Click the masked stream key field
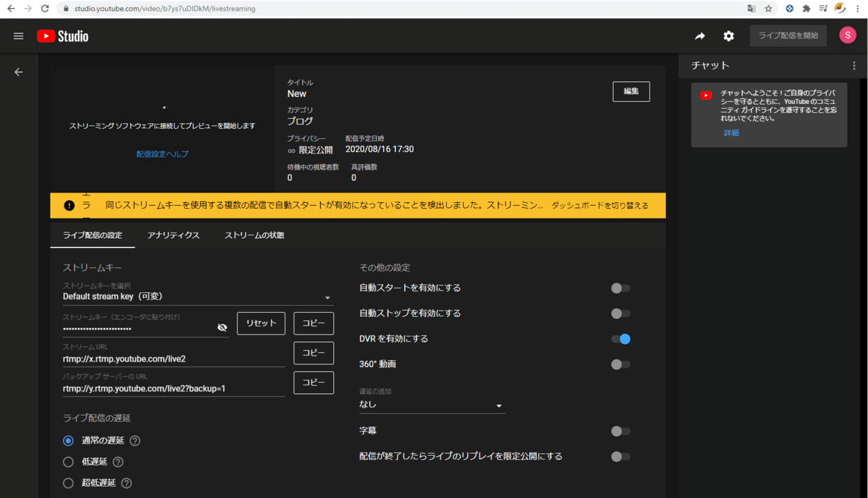This screenshot has height=498, width=868. click(138, 328)
